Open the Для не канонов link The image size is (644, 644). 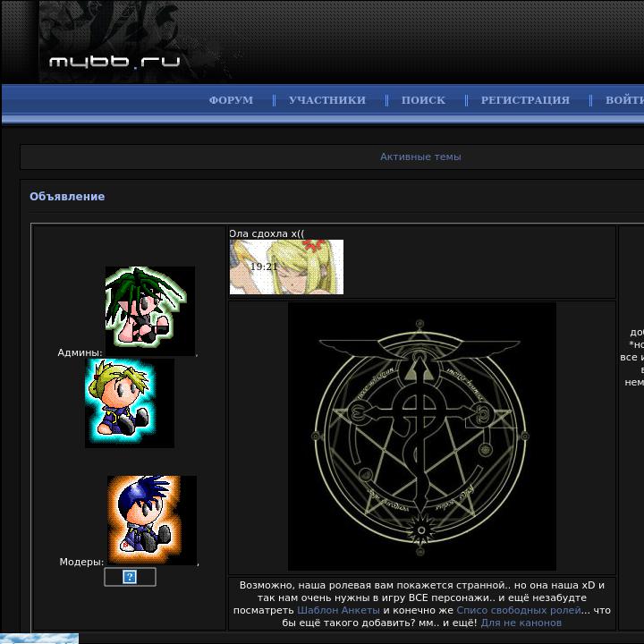point(521,623)
